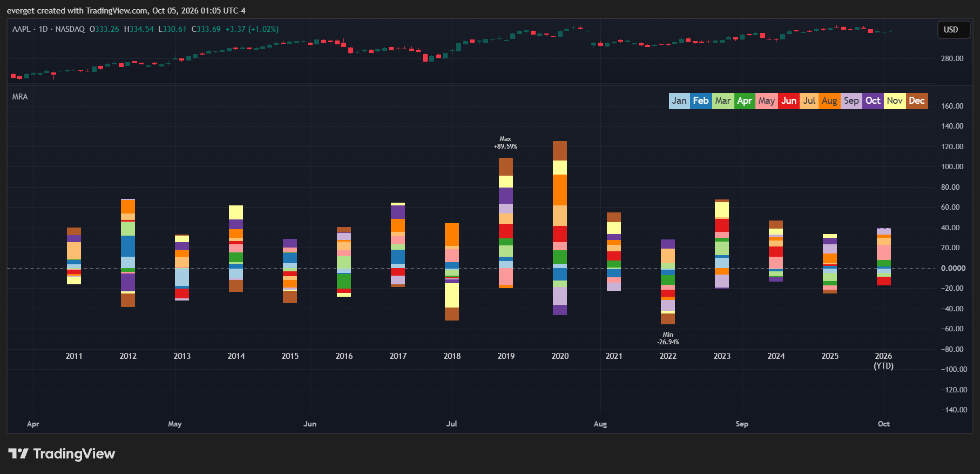This screenshot has height=474, width=980.
Task: Click the Oct label on the time axis
Action: point(884,424)
